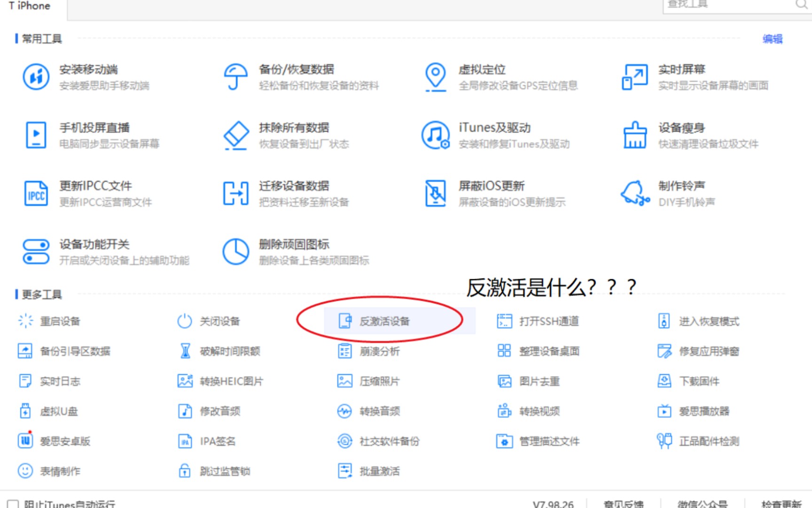This screenshot has height=508, width=812.
Task: Click the 虚拟U盘 tool
Action: [x=48, y=412]
